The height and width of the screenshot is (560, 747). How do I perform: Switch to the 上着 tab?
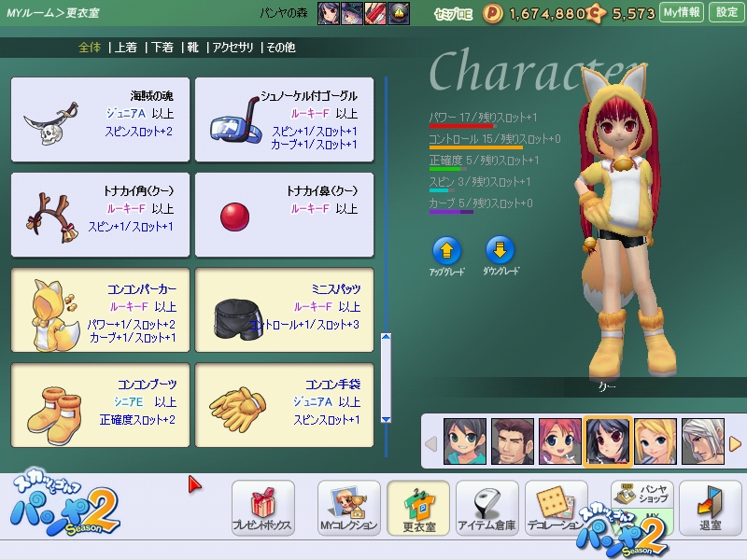[x=125, y=47]
